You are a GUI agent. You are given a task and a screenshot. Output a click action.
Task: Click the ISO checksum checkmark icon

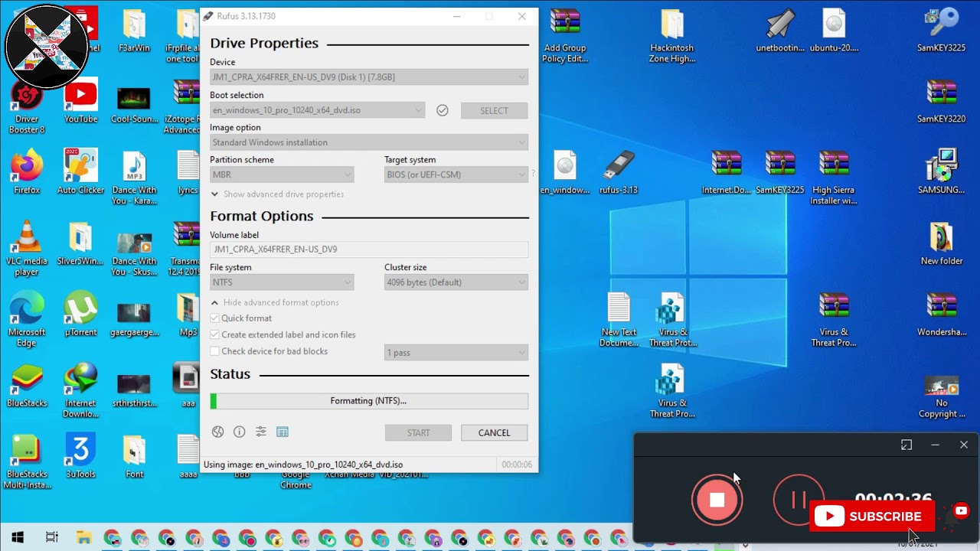[x=442, y=110]
